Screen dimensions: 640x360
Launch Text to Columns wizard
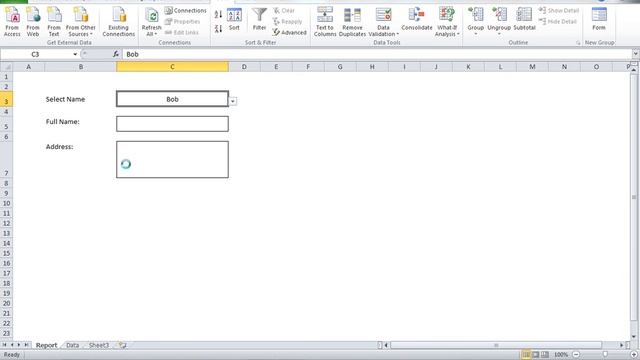click(325, 22)
